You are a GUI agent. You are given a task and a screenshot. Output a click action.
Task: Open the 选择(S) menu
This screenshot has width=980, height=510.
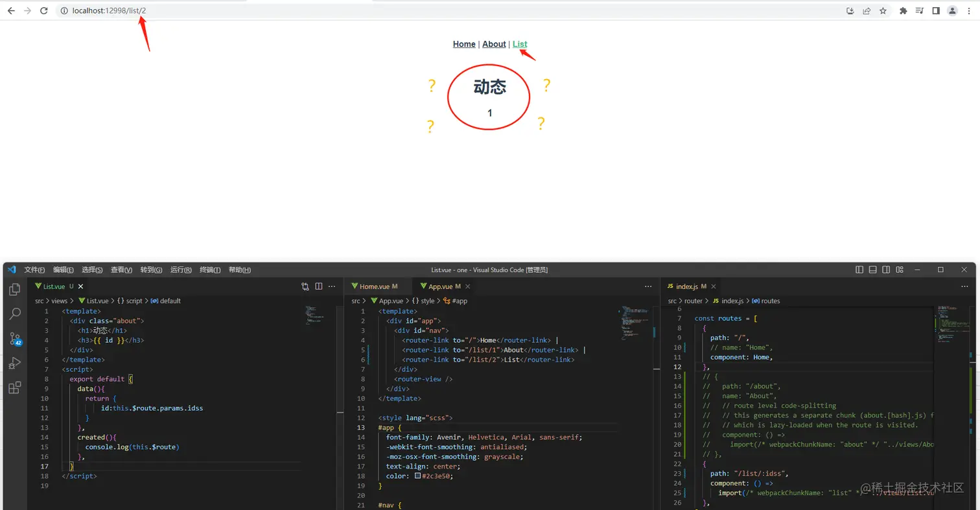click(x=93, y=270)
